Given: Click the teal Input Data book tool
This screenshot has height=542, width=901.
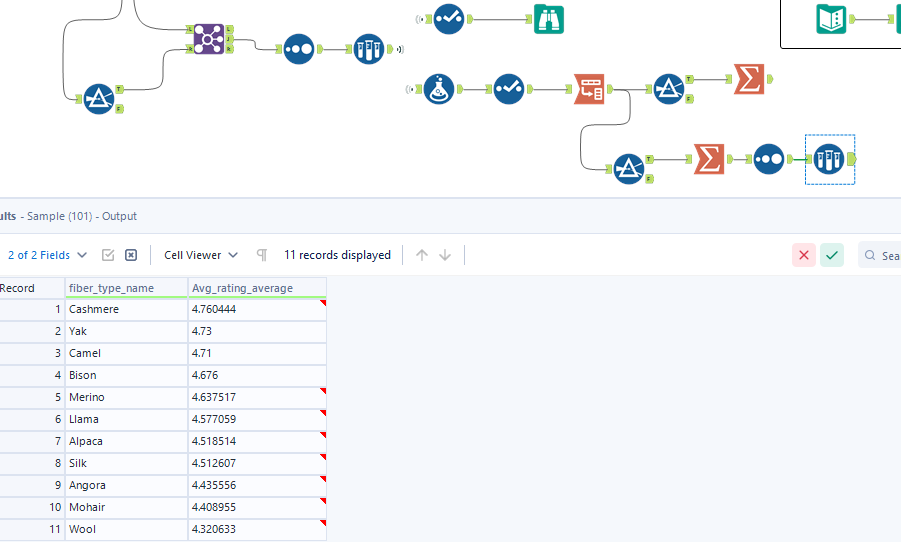Looking at the screenshot, I should (831, 19).
